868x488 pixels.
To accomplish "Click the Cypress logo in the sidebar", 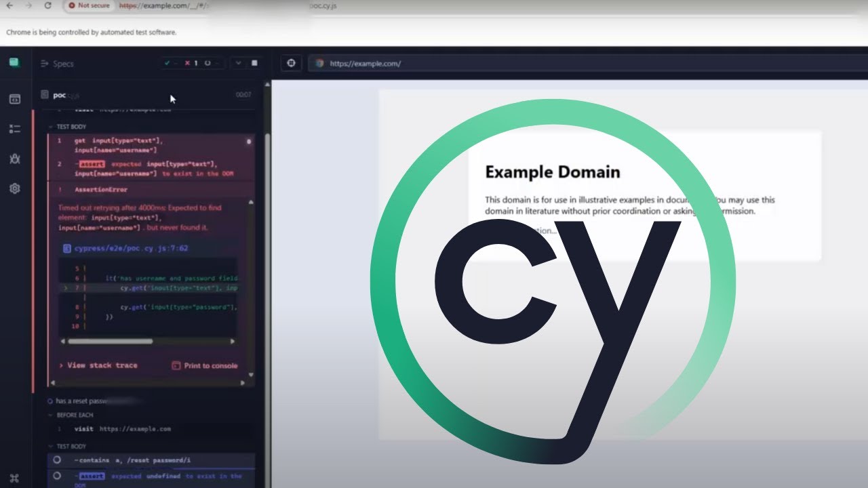I will tap(14, 63).
